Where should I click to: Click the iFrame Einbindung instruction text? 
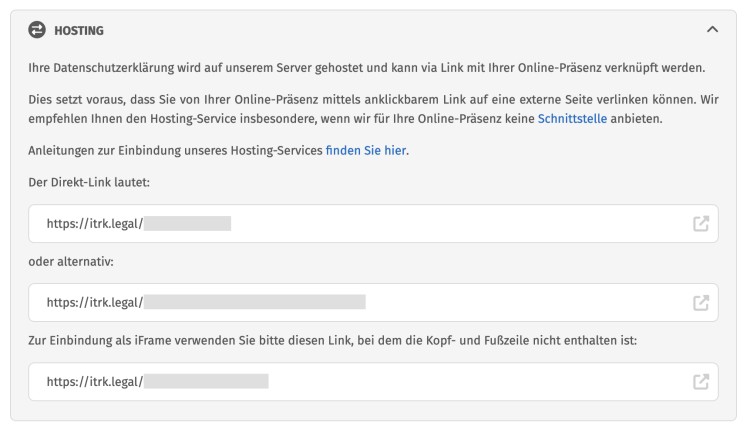click(x=332, y=341)
